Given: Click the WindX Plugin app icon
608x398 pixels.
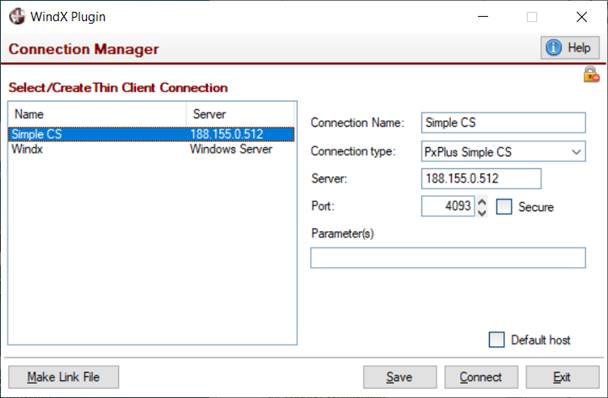Looking at the screenshot, I should [17, 17].
